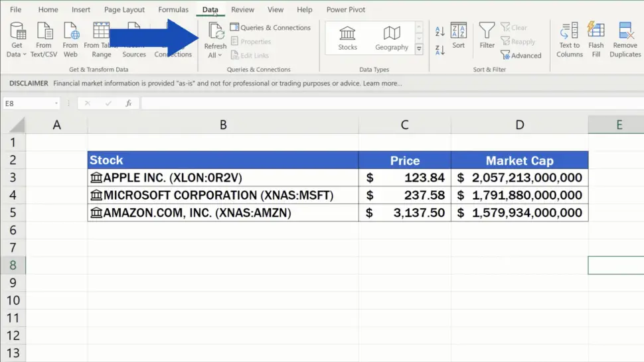This screenshot has width=644, height=362.
Task: Select the cell with 237.58
Action: (x=404, y=195)
